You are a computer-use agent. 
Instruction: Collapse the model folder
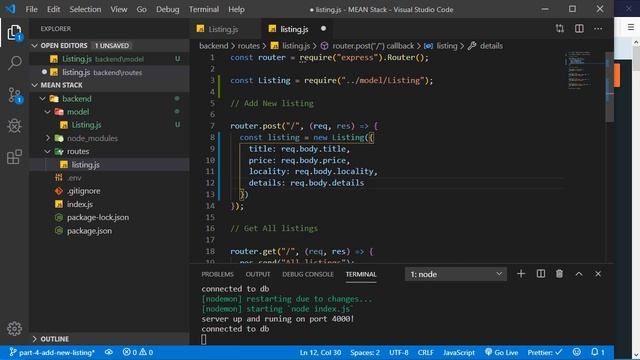click(x=48, y=112)
